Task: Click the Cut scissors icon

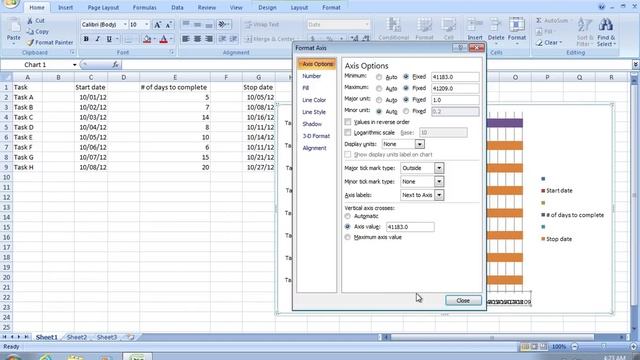Action: click(30, 20)
